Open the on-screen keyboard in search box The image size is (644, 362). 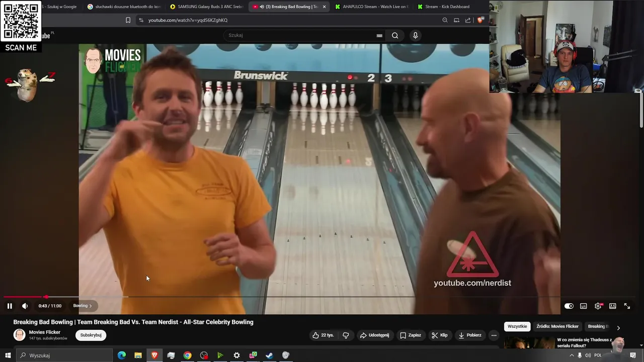(379, 36)
